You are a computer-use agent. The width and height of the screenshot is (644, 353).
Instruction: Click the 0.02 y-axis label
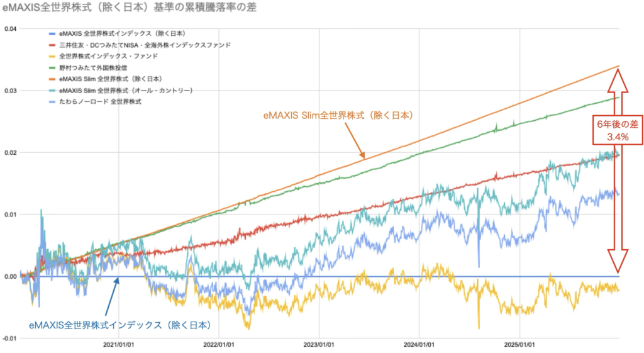9,153
